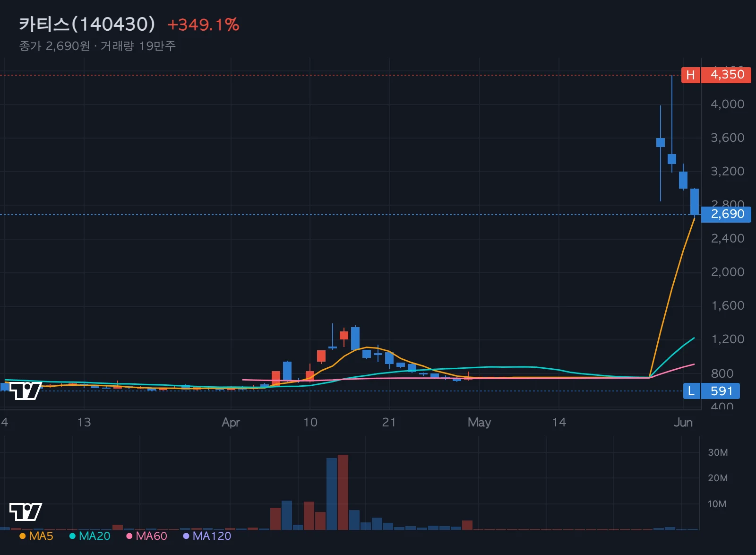The width and height of the screenshot is (756, 555).
Task: Click the red H high-price marker
Action: coord(691,75)
